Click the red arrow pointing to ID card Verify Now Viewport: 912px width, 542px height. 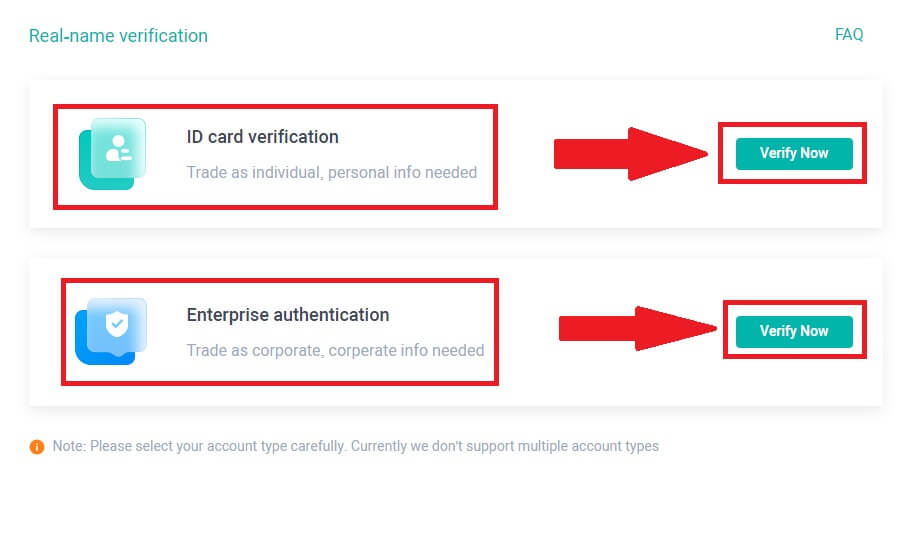point(630,153)
